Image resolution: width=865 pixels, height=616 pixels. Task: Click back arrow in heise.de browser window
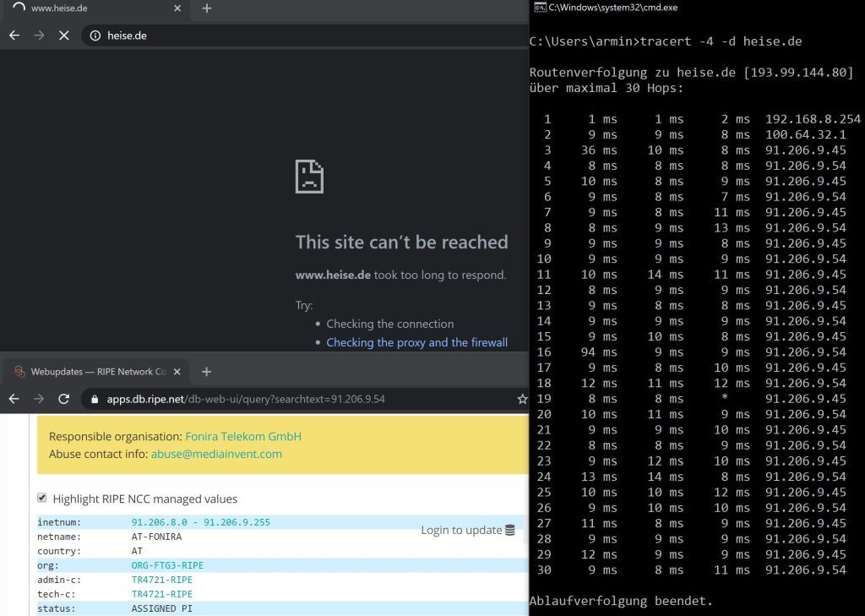(14, 35)
